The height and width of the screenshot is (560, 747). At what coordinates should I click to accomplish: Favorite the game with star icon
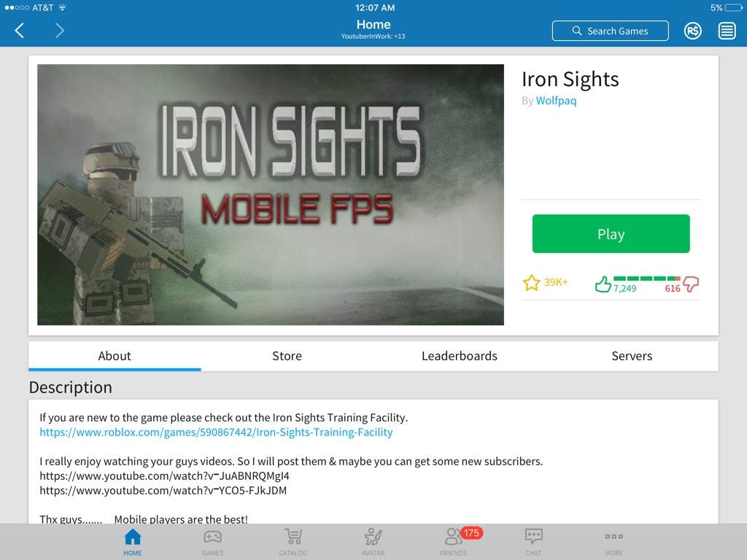(531, 283)
